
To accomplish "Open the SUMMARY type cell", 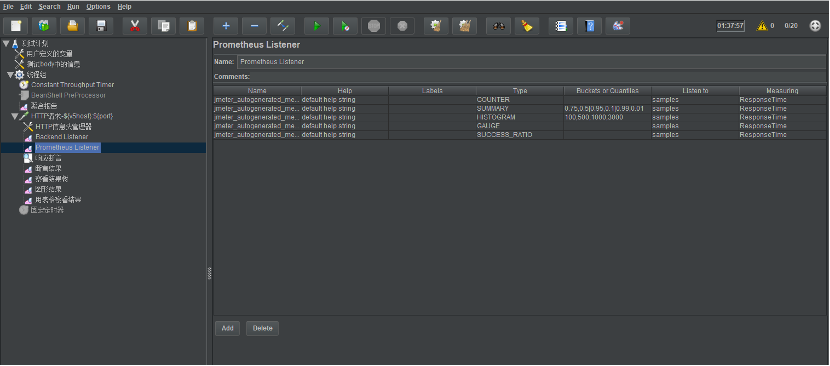I will click(520, 109).
